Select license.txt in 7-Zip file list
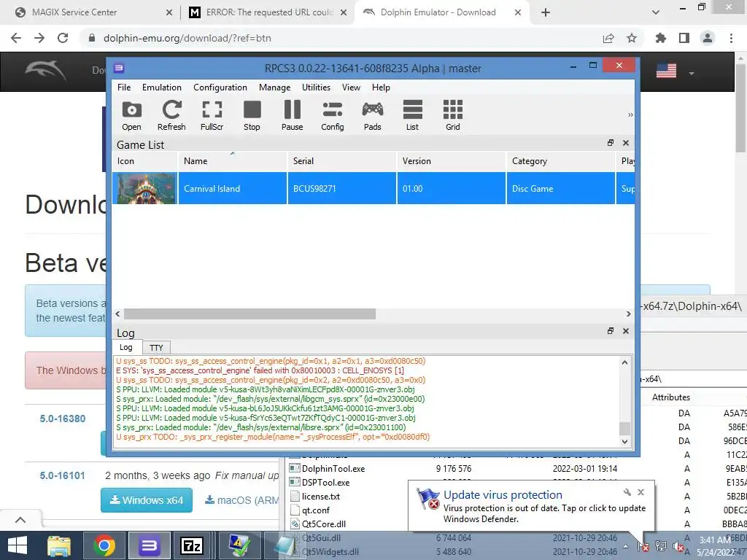The height and width of the screenshot is (560, 747). (321, 496)
